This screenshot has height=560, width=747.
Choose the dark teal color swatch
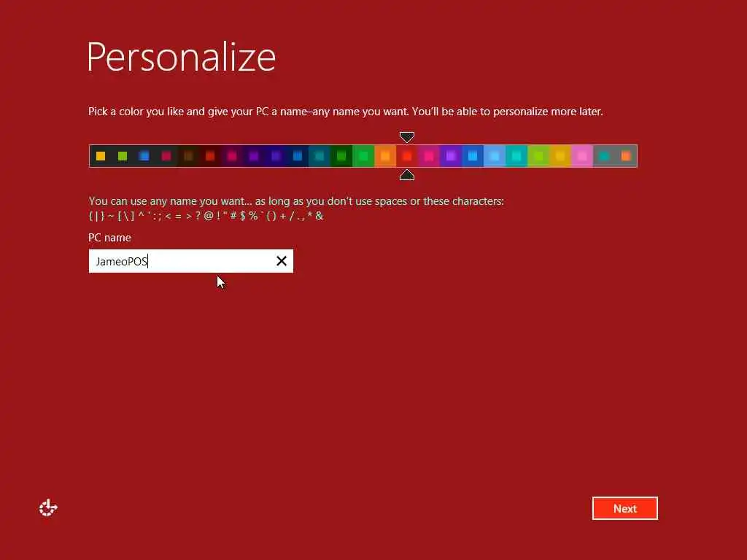click(x=320, y=156)
